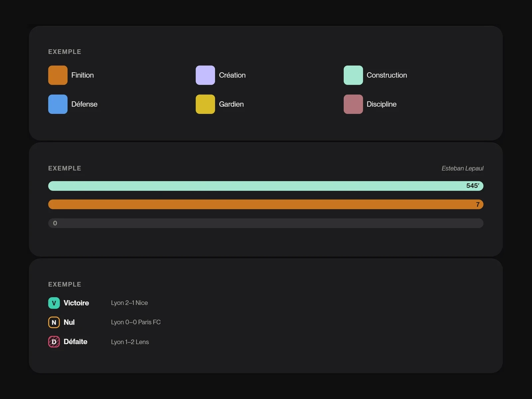Click the empty grey bar showing 0
Image resolution: width=532 pixels, height=399 pixels.
coord(266,223)
